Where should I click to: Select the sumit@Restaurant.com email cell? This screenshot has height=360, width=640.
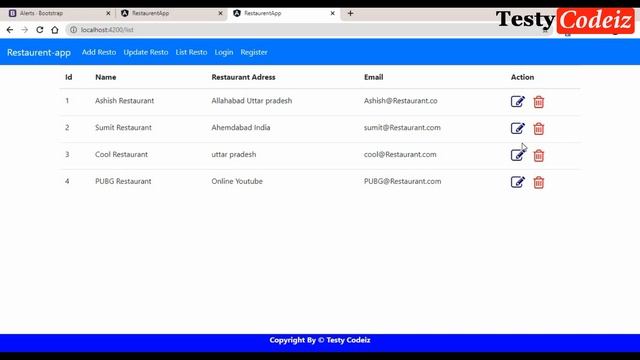point(402,128)
